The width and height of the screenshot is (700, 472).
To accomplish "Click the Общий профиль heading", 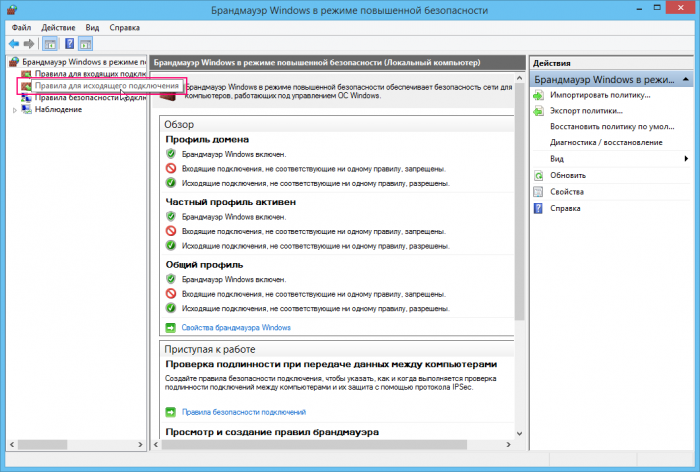I will point(204,265).
